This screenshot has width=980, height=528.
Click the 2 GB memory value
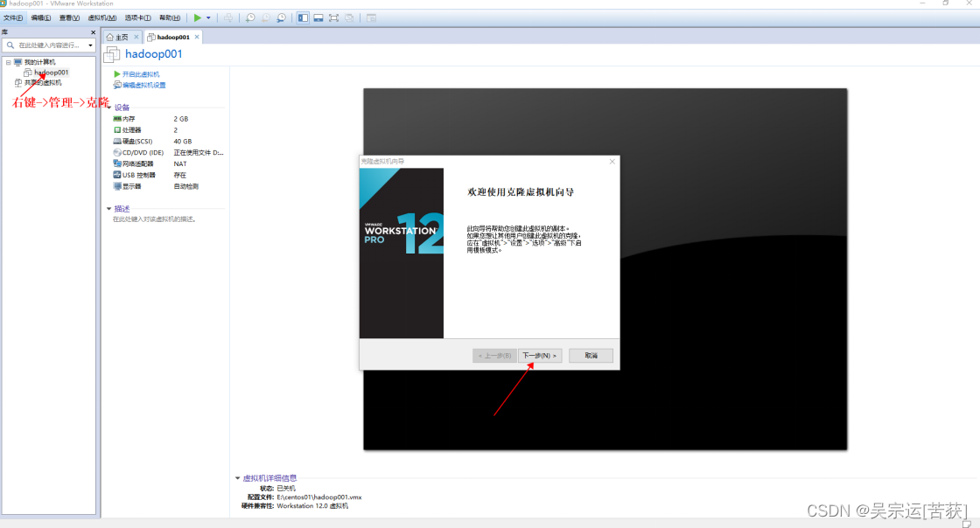pos(180,119)
